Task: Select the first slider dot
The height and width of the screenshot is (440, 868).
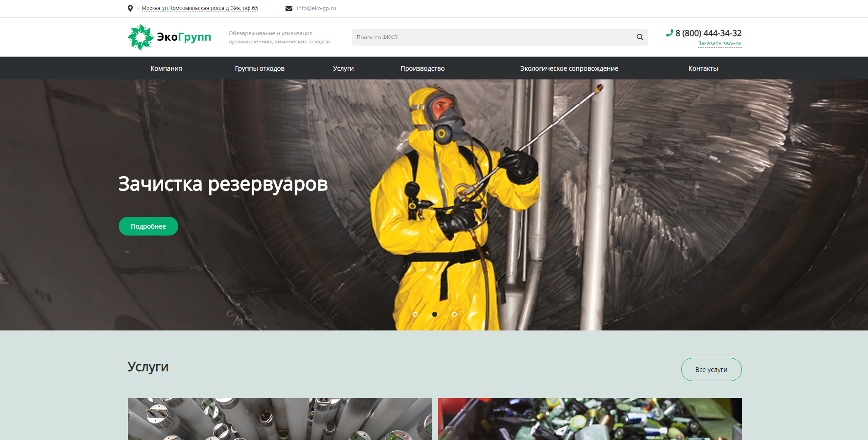Action: pyautogui.click(x=415, y=314)
